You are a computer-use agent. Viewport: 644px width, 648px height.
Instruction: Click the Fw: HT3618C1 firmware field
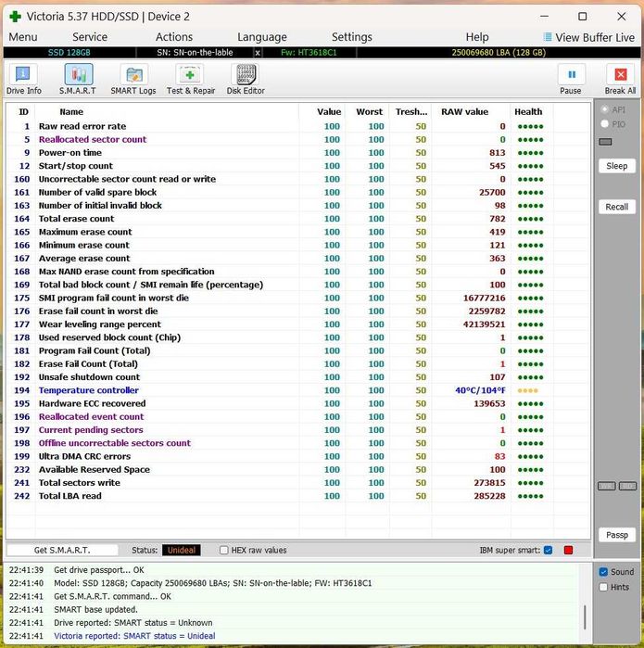click(309, 53)
